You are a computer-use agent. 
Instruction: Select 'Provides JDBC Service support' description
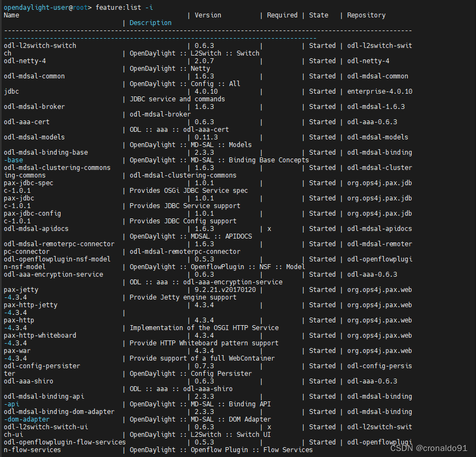tap(185, 205)
